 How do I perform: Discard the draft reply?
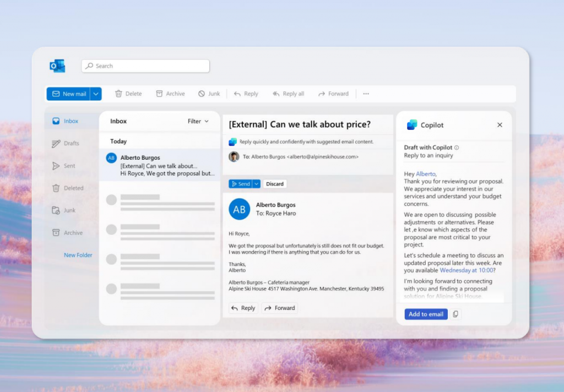click(x=275, y=184)
